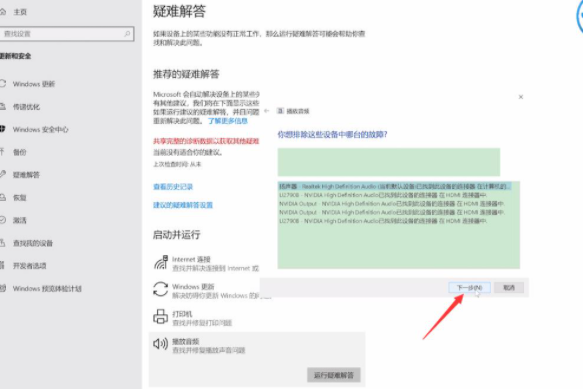Select the 传递优化 sidebar entry
Screen dimensions: 585x389
pyautogui.click(x=26, y=107)
